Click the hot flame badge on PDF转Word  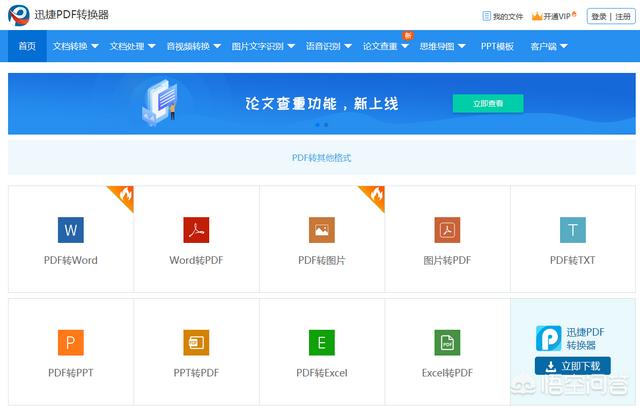[x=124, y=196]
